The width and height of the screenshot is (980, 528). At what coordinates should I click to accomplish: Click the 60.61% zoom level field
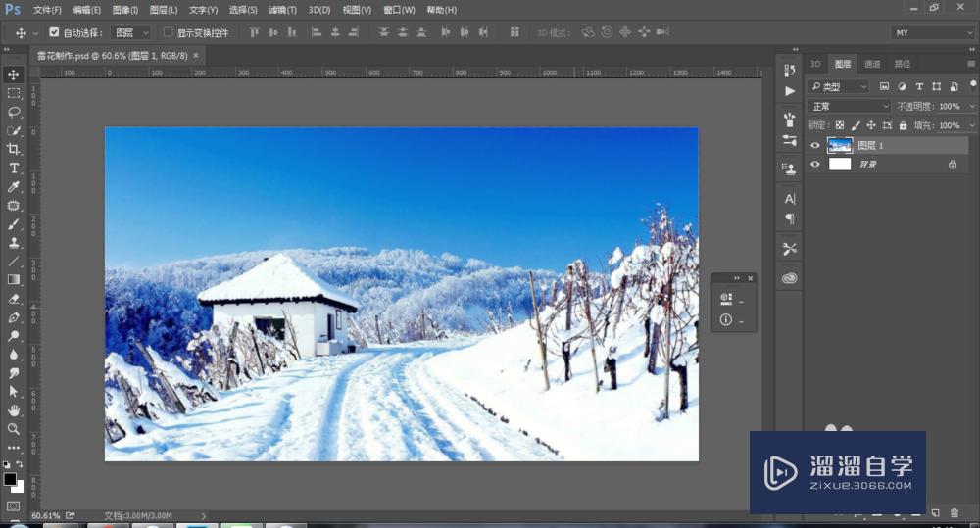[x=46, y=516]
